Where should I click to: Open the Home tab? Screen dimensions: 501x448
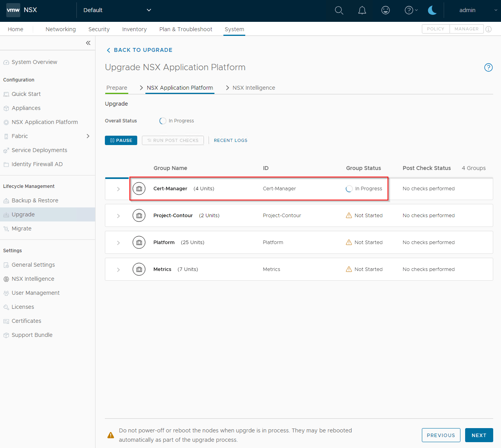pyautogui.click(x=16, y=29)
